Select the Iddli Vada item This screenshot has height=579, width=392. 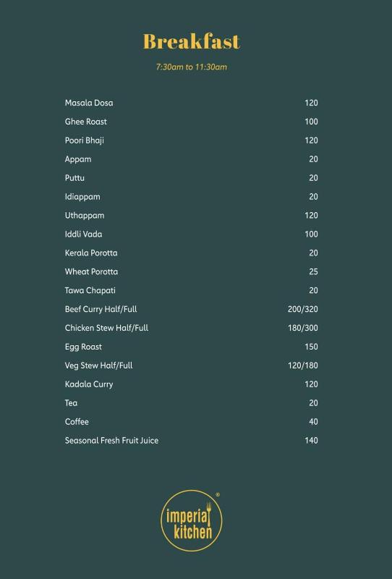pyautogui.click(x=84, y=234)
